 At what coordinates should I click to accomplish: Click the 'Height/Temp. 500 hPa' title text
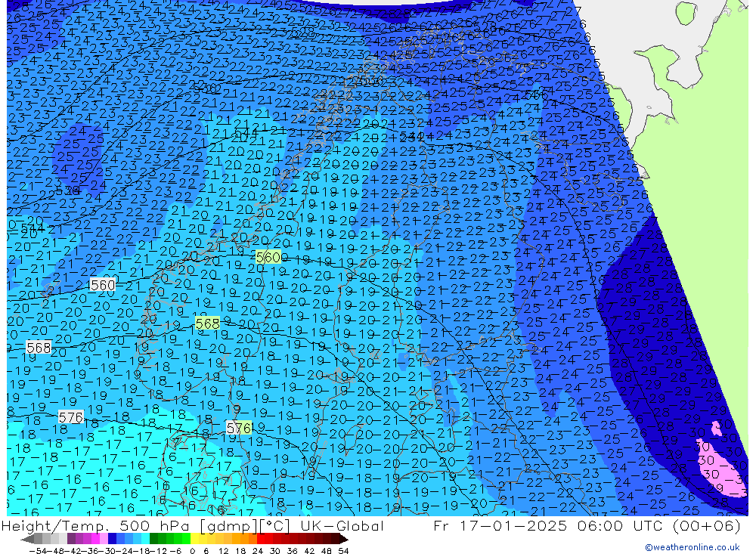coord(97,525)
